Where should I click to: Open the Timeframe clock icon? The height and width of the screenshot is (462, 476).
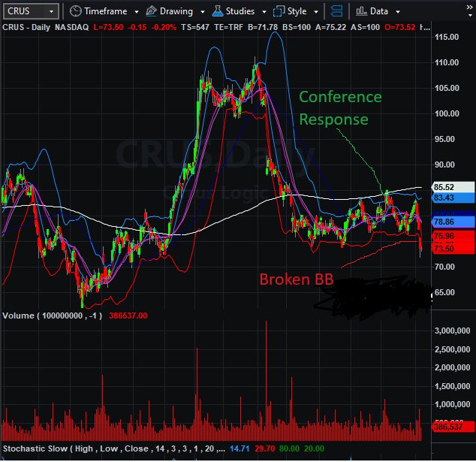(75, 11)
